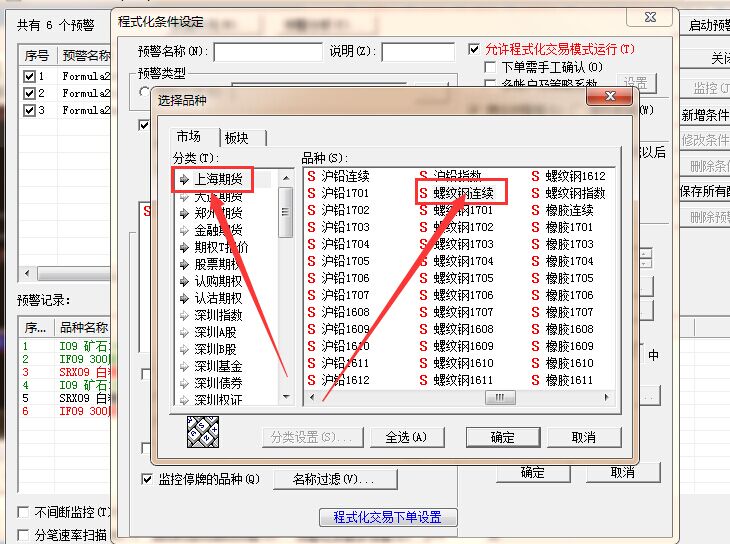Choose 沪铅1705 from the instrument list
This screenshot has width=730, height=544.
coord(345,261)
